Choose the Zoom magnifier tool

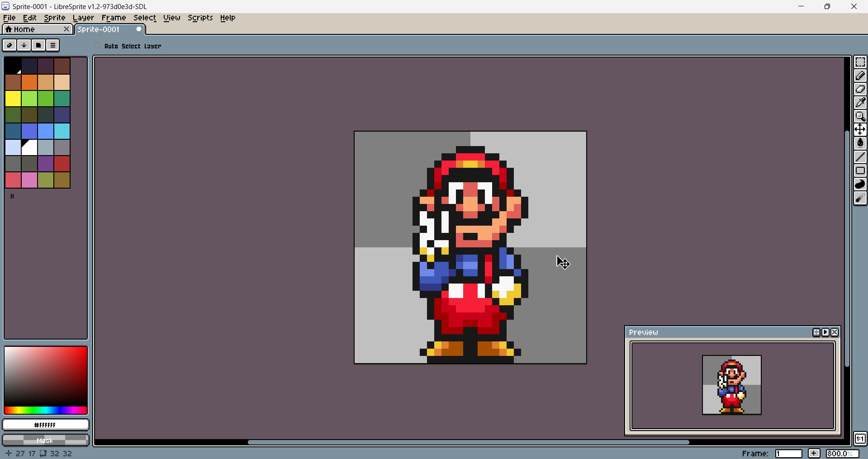click(860, 116)
